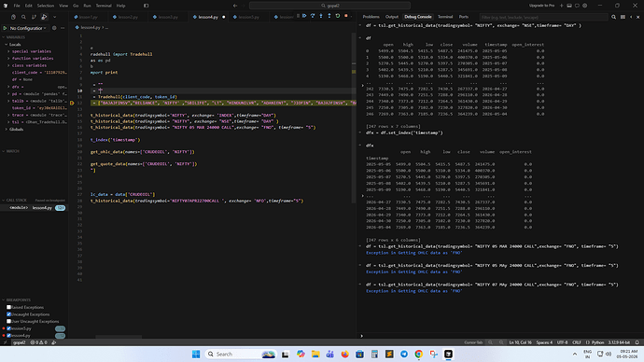Open launch.json gear icon

tap(54, 28)
